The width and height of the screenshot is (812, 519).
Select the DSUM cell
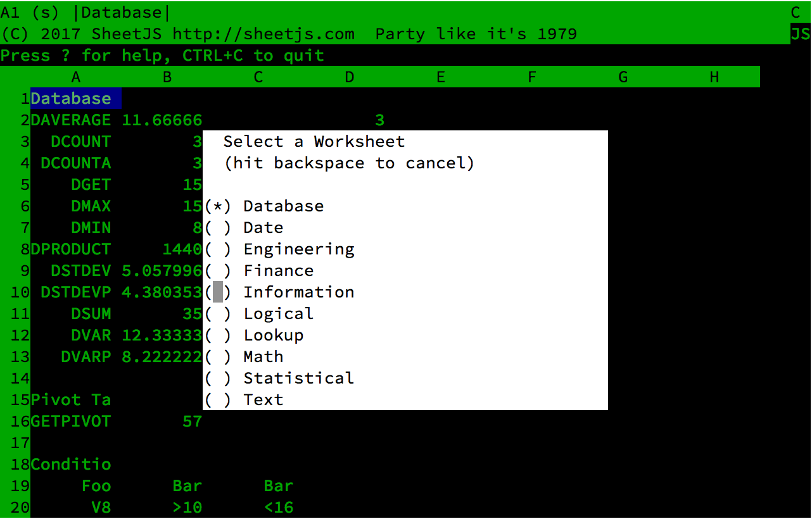(91, 314)
